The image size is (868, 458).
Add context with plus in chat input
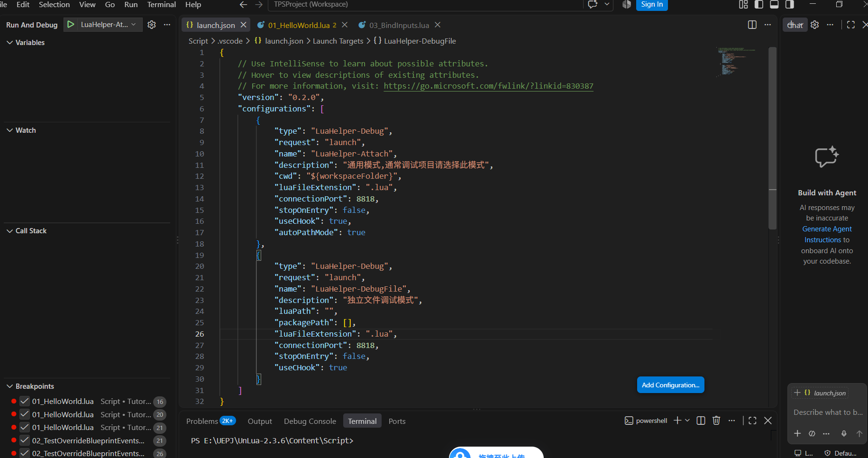click(x=797, y=433)
